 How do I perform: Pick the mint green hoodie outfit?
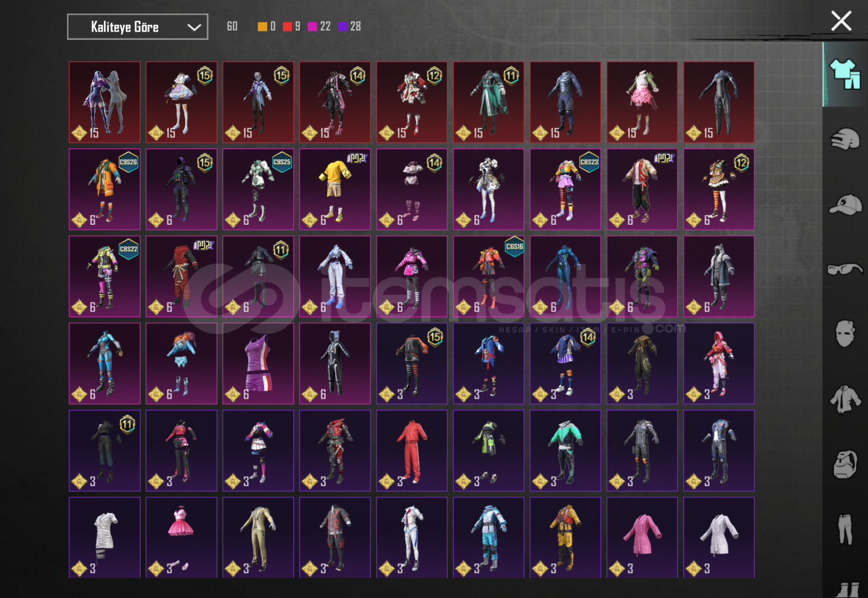(566, 451)
